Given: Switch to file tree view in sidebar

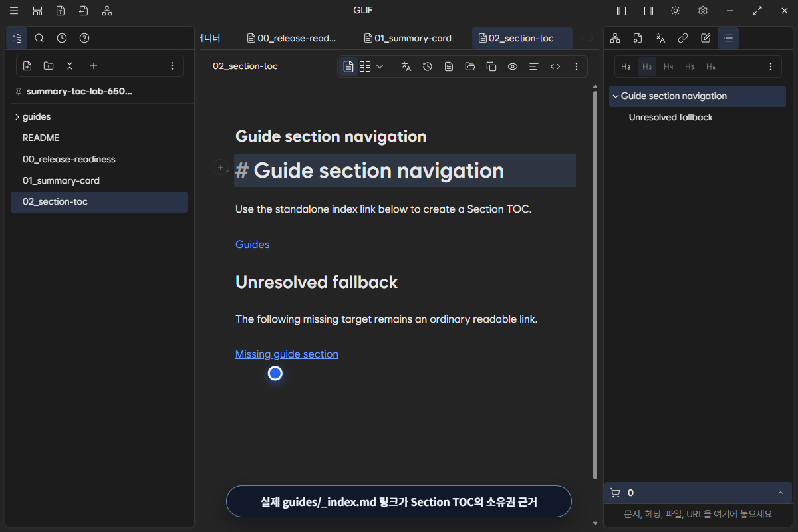Looking at the screenshot, I should click(x=17, y=38).
